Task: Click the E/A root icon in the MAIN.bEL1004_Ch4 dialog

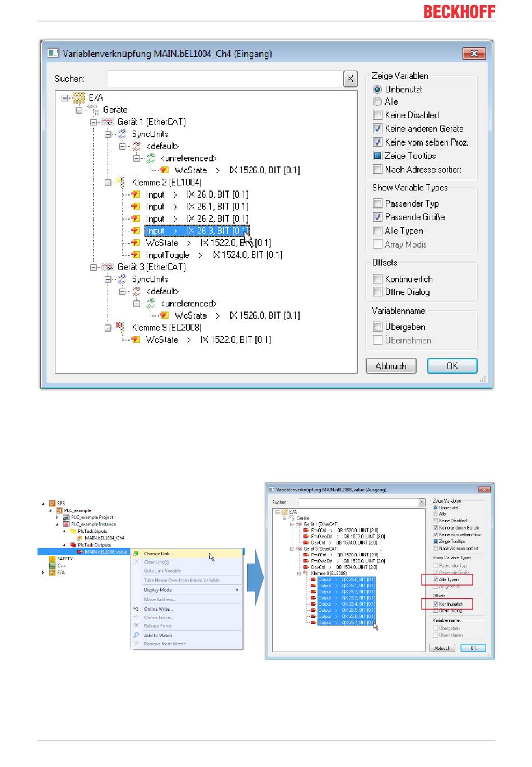Action: pos(79,98)
